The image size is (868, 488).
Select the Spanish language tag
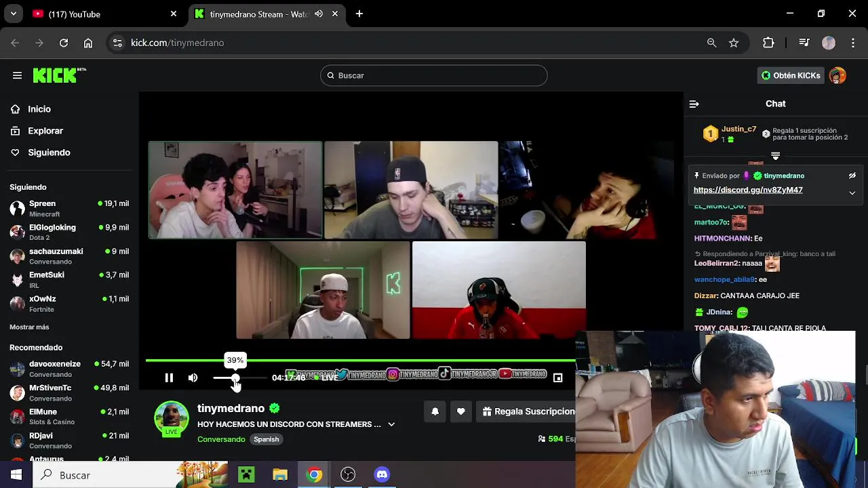[x=266, y=439]
